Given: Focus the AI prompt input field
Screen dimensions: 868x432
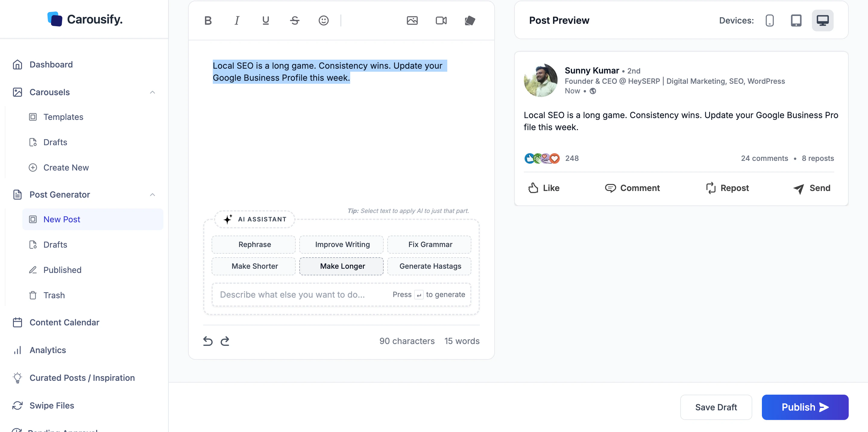Looking at the screenshot, I should [x=341, y=295].
